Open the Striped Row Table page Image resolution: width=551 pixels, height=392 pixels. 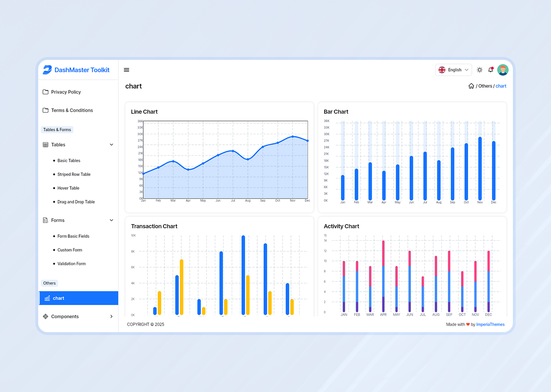[73, 174]
